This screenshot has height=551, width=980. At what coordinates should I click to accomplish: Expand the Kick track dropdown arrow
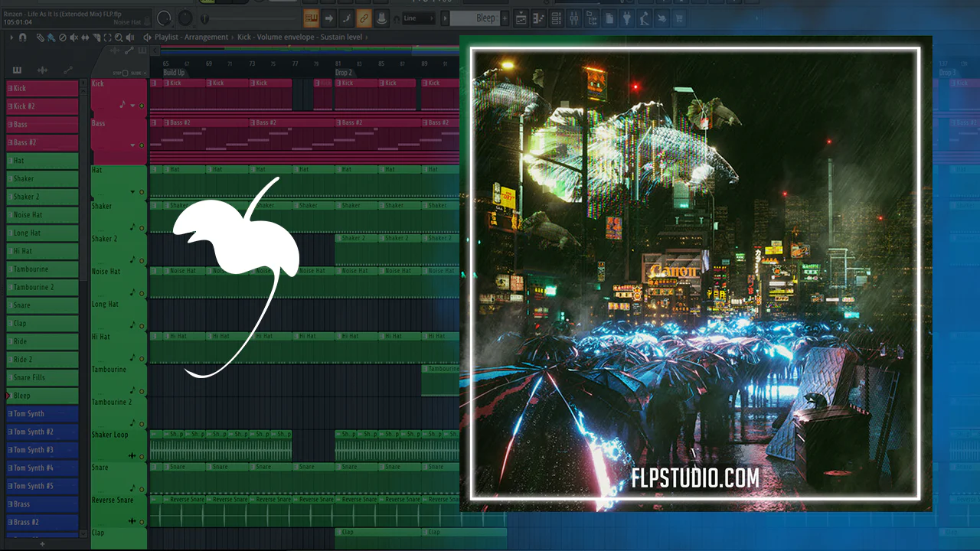pos(132,106)
